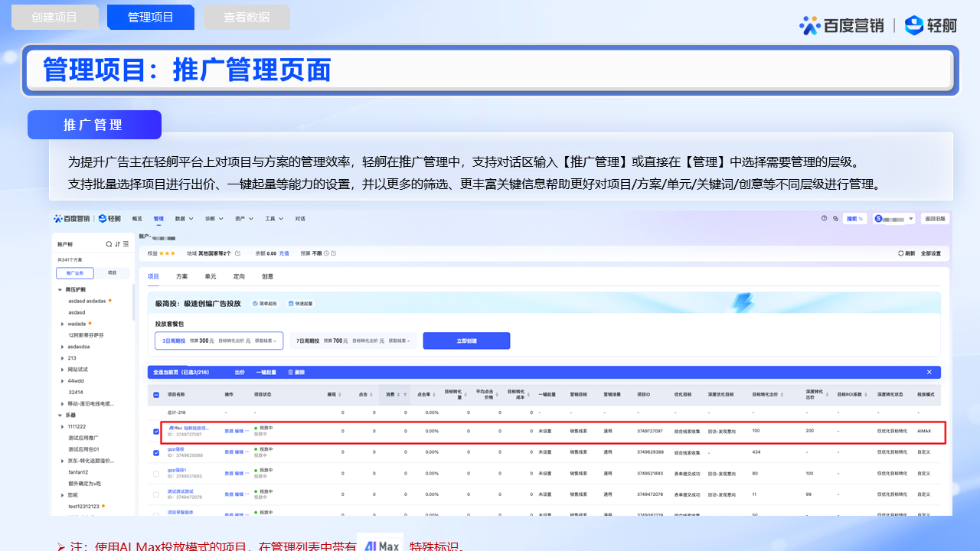
Task: Click the 返回旧版 button
Action: [x=935, y=218]
